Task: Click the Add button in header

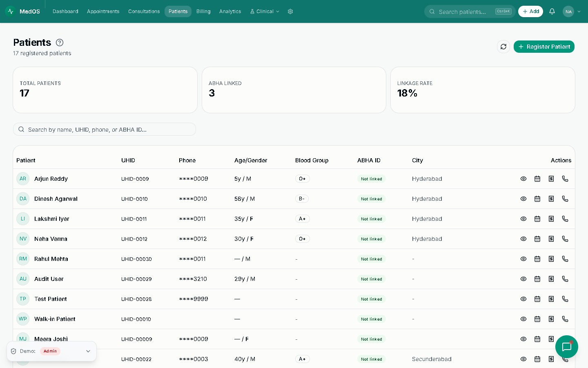Action: (x=530, y=11)
